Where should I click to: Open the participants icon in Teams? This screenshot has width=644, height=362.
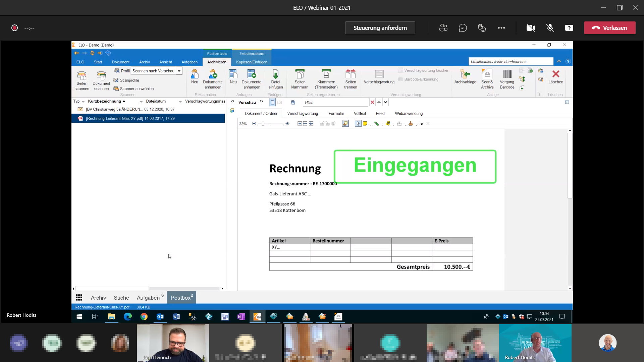(x=443, y=28)
